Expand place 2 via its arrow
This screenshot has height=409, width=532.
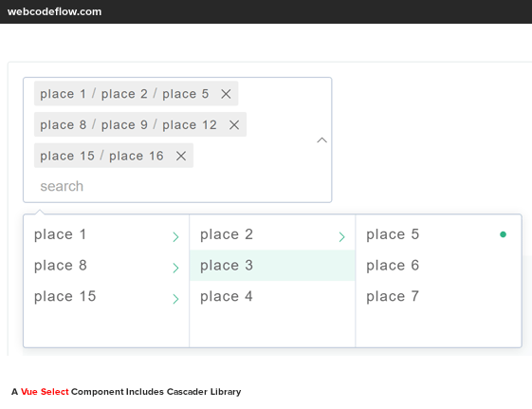coord(342,236)
